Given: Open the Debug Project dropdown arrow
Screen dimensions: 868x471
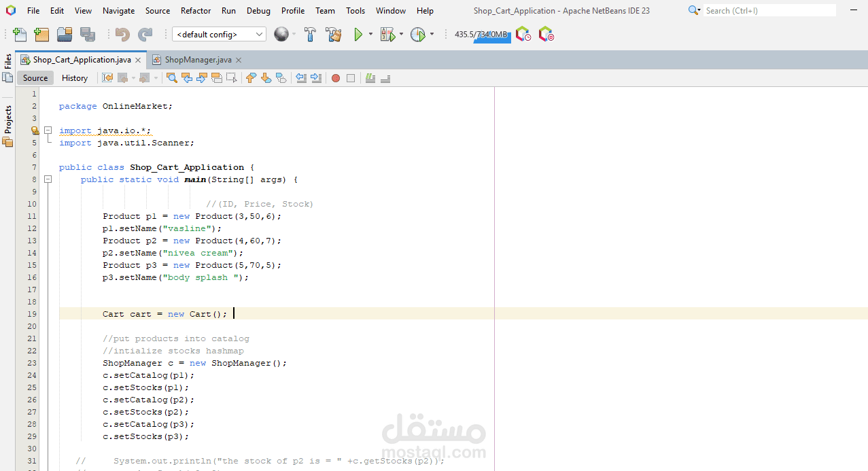Looking at the screenshot, I should pos(401,35).
